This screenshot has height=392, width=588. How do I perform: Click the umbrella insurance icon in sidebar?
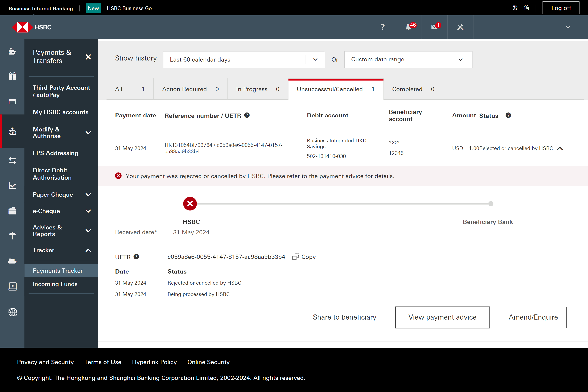(x=12, y=235)
